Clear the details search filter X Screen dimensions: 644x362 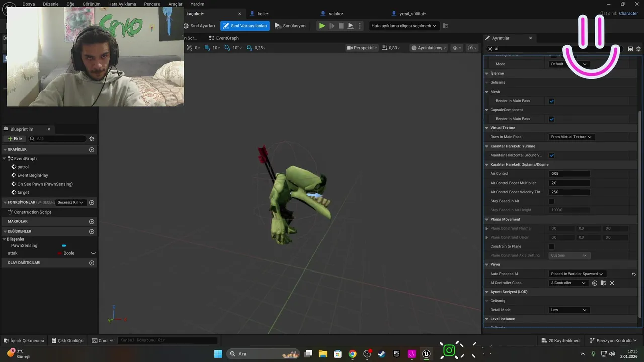[490, 49]
